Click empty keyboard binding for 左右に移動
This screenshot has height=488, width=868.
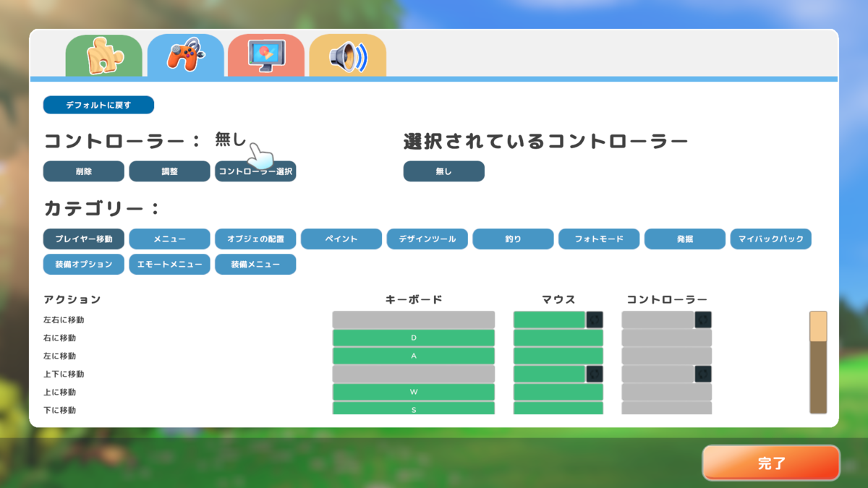coord(414,320)
